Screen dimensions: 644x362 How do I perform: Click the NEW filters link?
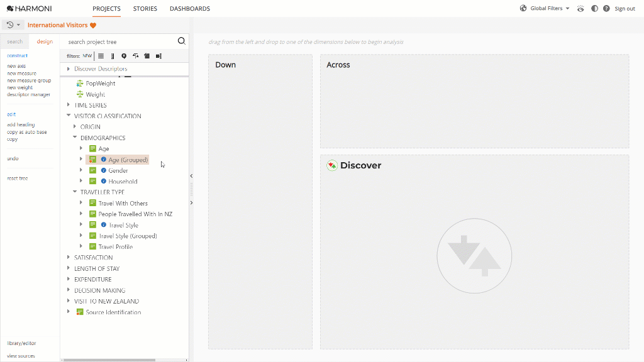click(87, 56)
